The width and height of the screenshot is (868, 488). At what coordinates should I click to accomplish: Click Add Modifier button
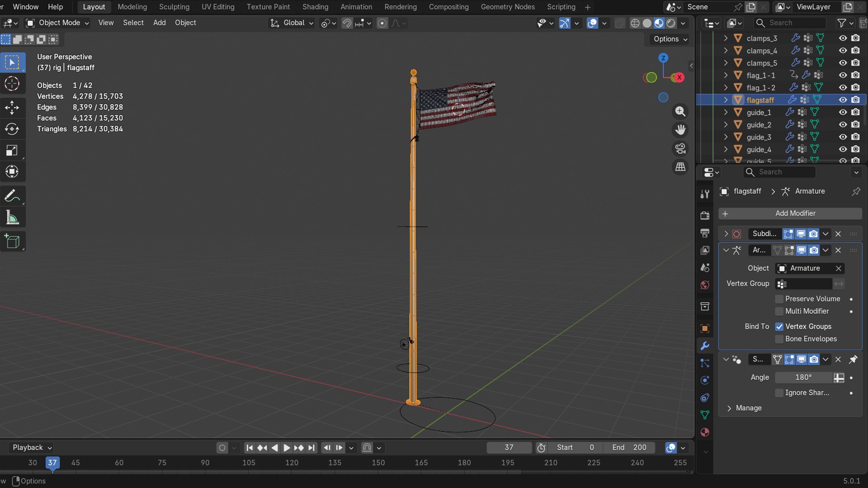pos(790,214)
